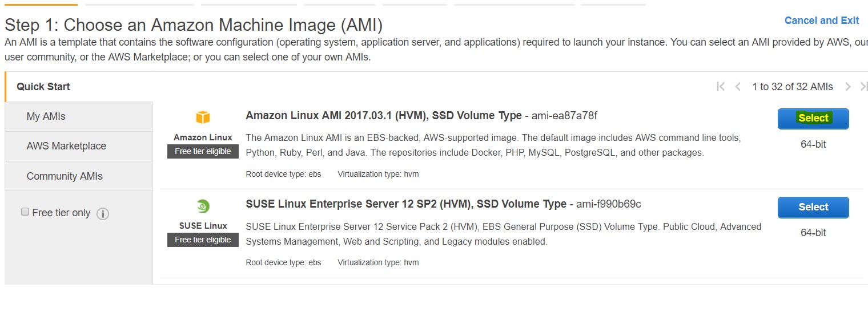Open the Free tier only info icon

click(x=103, y=214)
